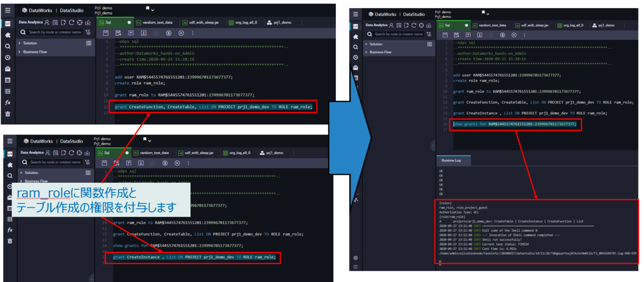The image size is (644, 282).
Task: Select Data Analytics sidebar icon in top-left window
Action: pos(8,24)
